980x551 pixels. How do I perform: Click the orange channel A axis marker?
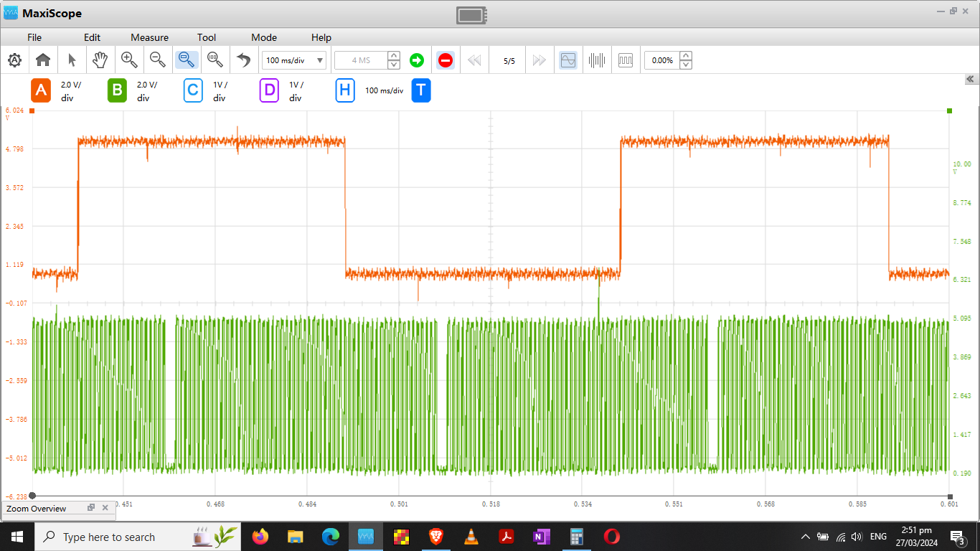[x=32, y=110]
